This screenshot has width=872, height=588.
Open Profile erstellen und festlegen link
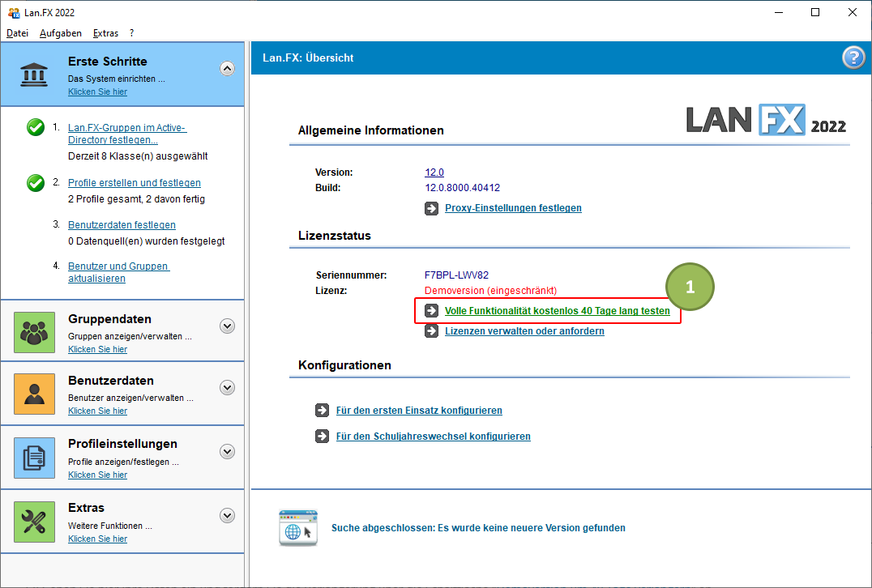[x=134, y=183]
